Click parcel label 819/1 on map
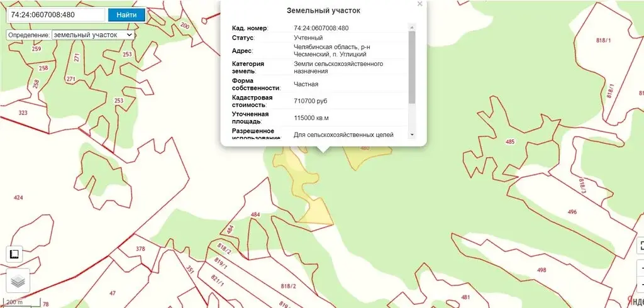The height and width of the screenshot is (308, 644). pyautogui.click(x=221, y=262)
